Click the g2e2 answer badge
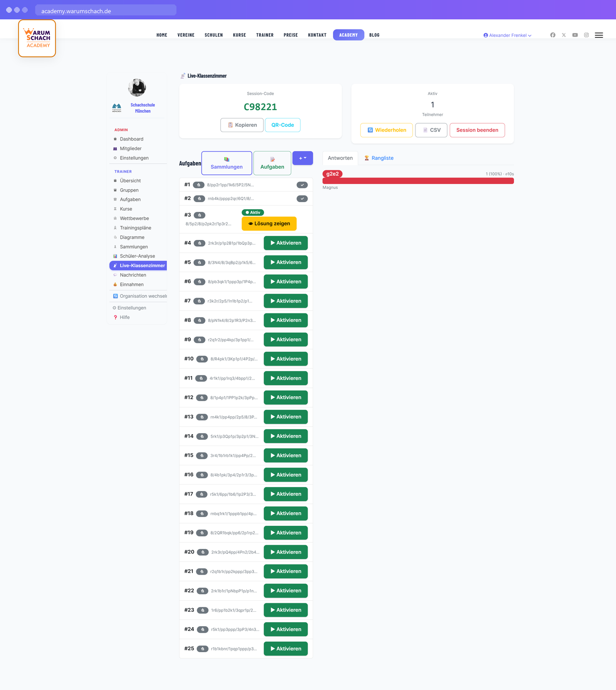Viewport: 616px width, 690px height. [x=333, y=174]
